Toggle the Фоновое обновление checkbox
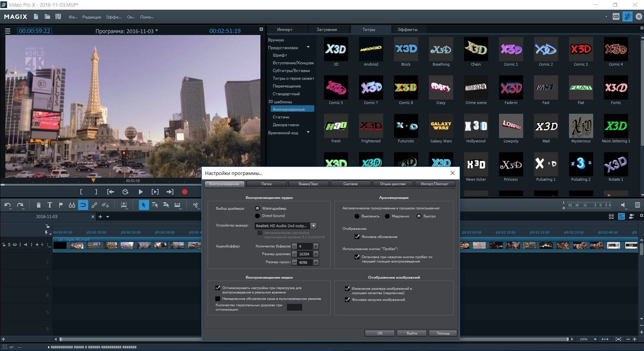This screenshot has width=644, height=351. (357, 237)
